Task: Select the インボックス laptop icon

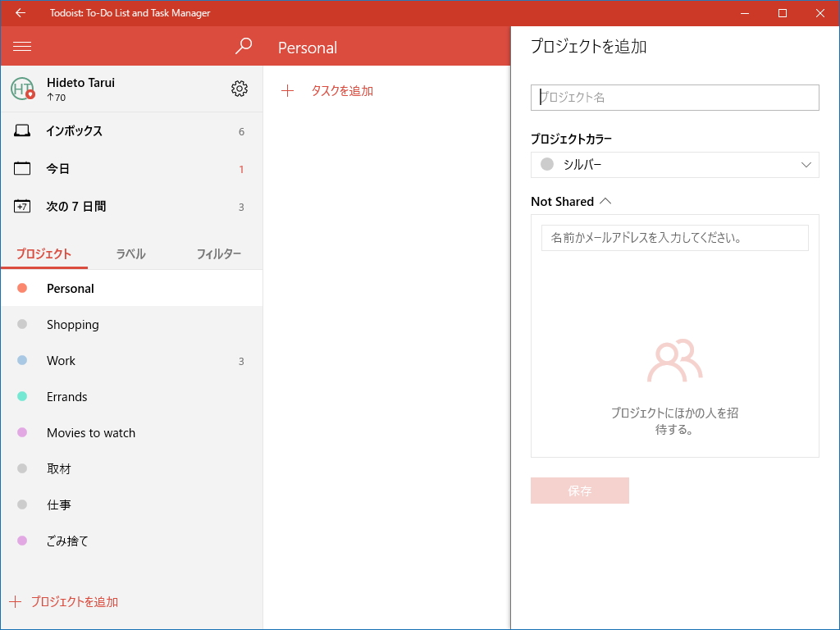Action: [x=21, y=130]
